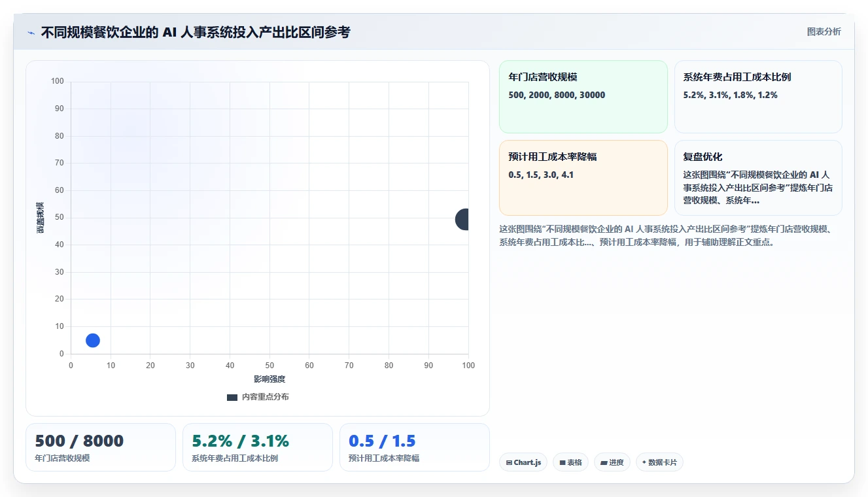This screenshot has height=497, width=868.
Task: Click the 覆盖规模 y-axis label
Action: click(40, 218)
